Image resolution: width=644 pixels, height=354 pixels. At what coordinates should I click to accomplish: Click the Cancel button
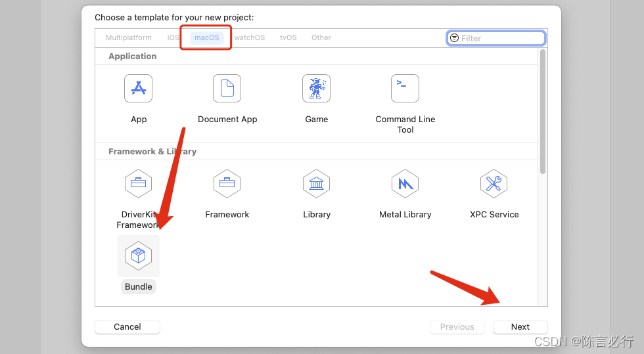click(x=127, y=327)
